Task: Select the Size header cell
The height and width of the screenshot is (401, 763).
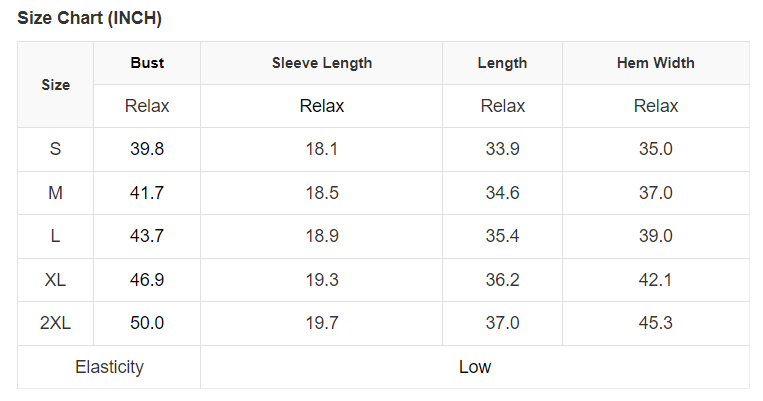Action: pos(55,85)
